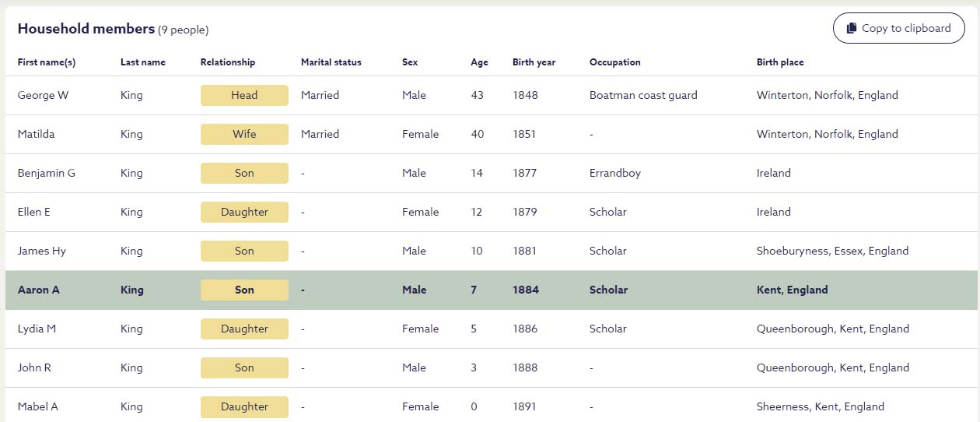
Task: Click the Birth place column header
Action: (780, 62)
